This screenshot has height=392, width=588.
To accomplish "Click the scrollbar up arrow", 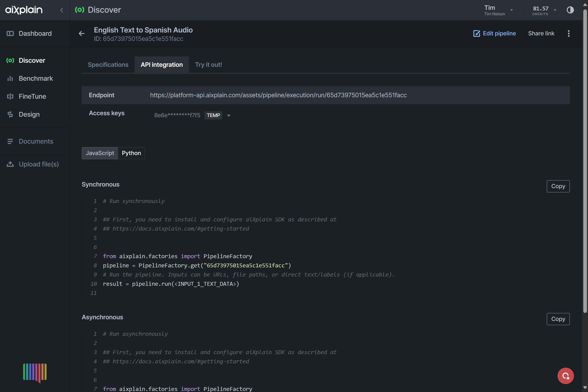I will pos(585,4).
